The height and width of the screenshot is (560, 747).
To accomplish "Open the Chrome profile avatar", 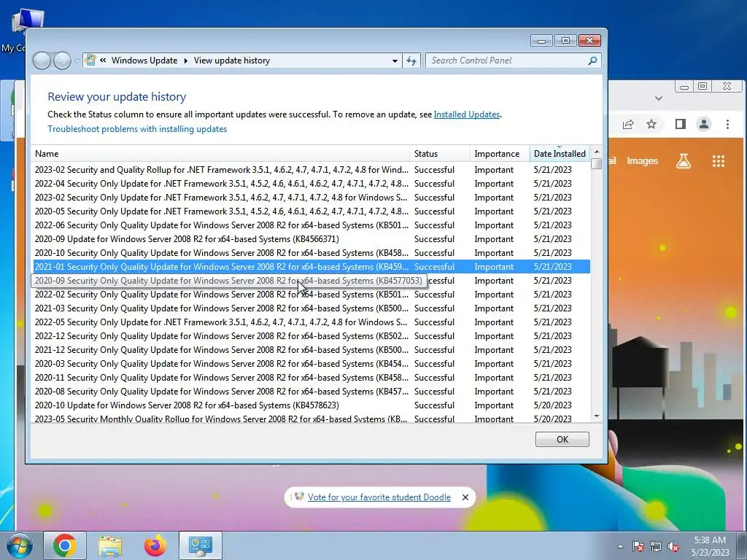I will click(704, 124).
